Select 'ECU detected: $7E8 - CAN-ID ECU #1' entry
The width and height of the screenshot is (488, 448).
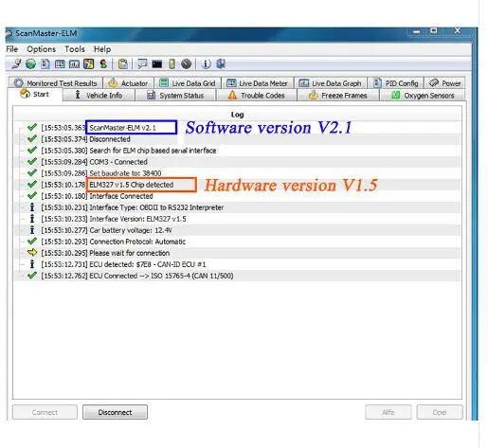[x=238, y=264]
